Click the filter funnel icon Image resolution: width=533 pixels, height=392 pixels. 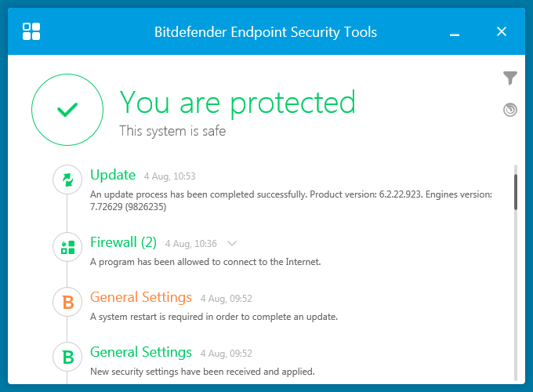click(x=510, y=78)
